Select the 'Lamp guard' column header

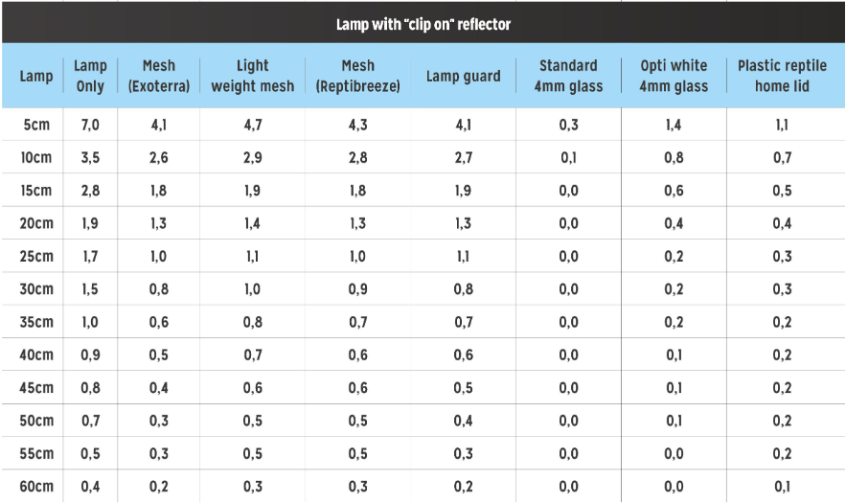point(464,76)
